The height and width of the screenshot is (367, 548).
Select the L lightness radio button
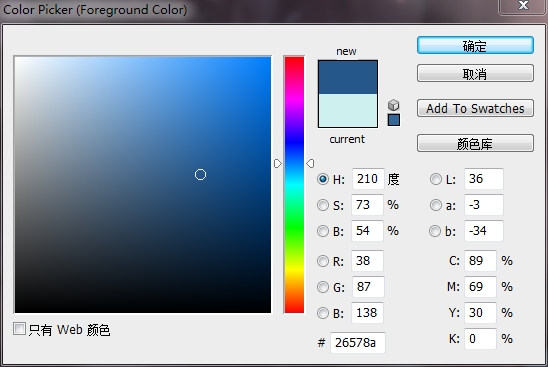pos(436,179)
